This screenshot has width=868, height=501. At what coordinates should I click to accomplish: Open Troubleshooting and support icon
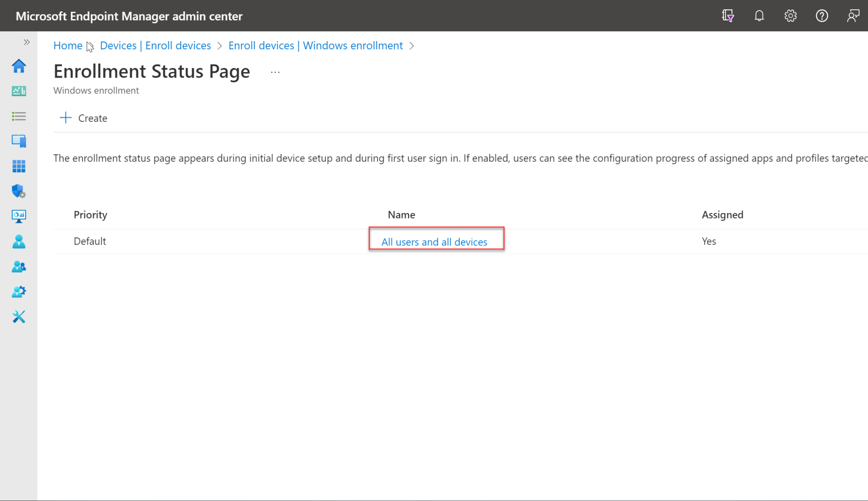pyautogui.click(x=19, y=316)
